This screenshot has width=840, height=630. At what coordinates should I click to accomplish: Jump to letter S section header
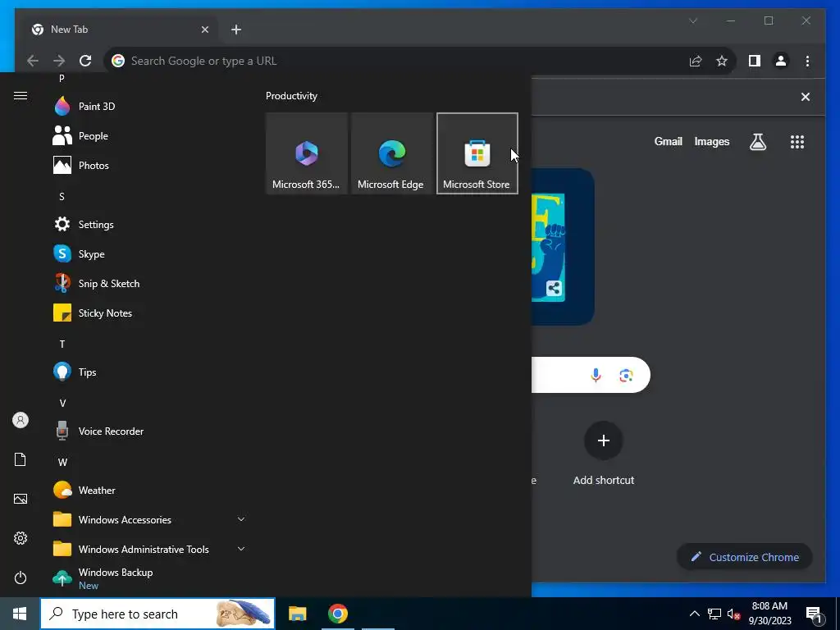(x=62, y=196)
